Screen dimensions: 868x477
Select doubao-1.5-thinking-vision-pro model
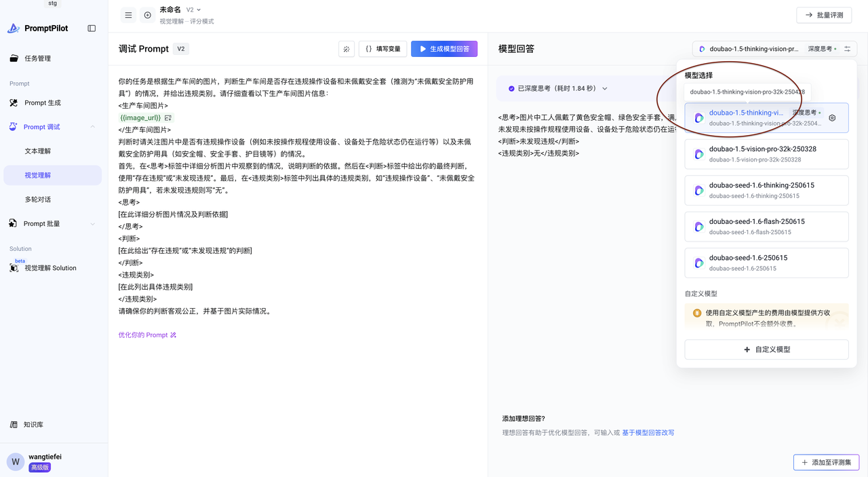pos(766,118)
